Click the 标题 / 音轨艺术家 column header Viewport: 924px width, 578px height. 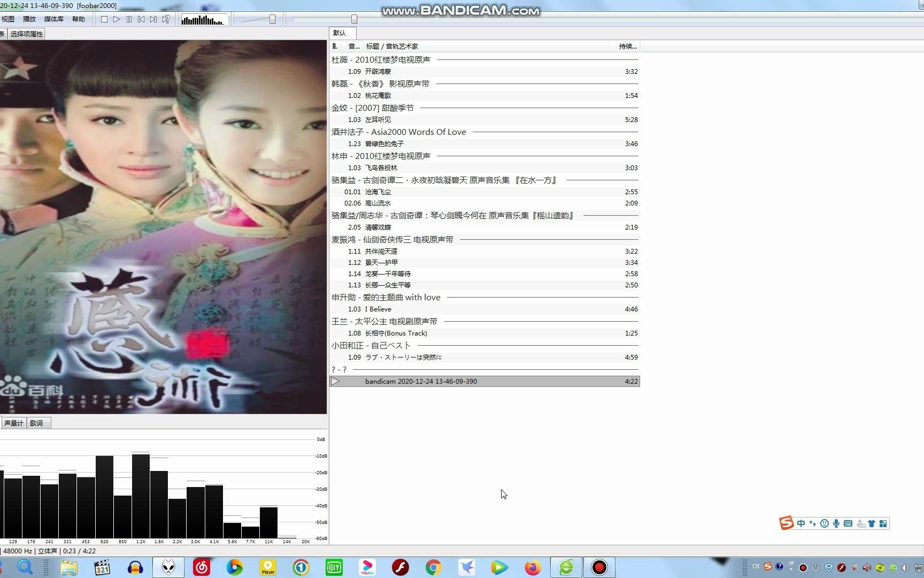(486, 47)
